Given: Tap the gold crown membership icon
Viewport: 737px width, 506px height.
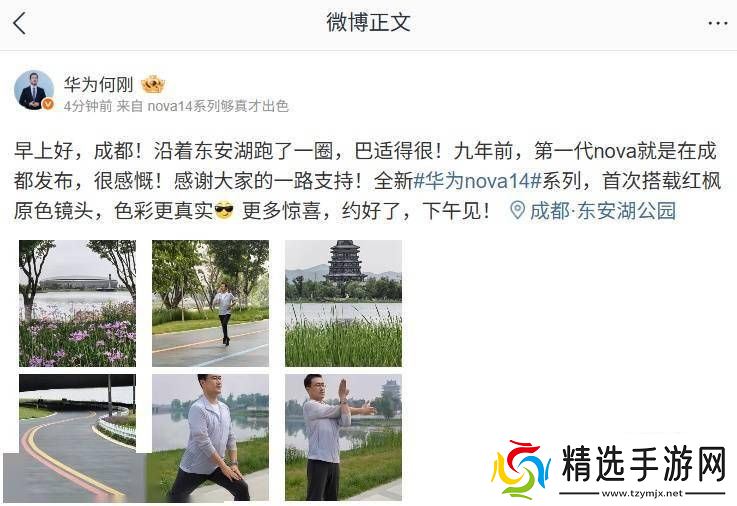Looking at the screenshot, I should pos(153,85).
